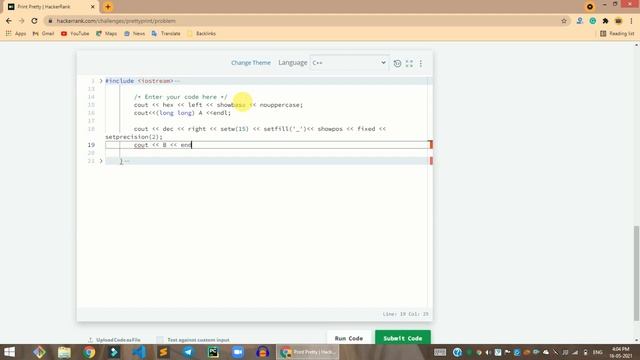Click the taskbar clock showing 4:04 PM
The width and height of the screenshot is (640, 360).
[x=621, y=352]
